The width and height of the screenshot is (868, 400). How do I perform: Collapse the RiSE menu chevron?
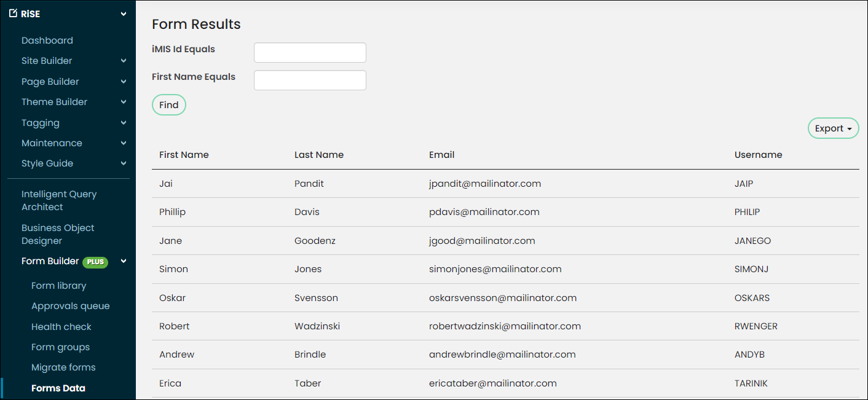tap(124, 14)
